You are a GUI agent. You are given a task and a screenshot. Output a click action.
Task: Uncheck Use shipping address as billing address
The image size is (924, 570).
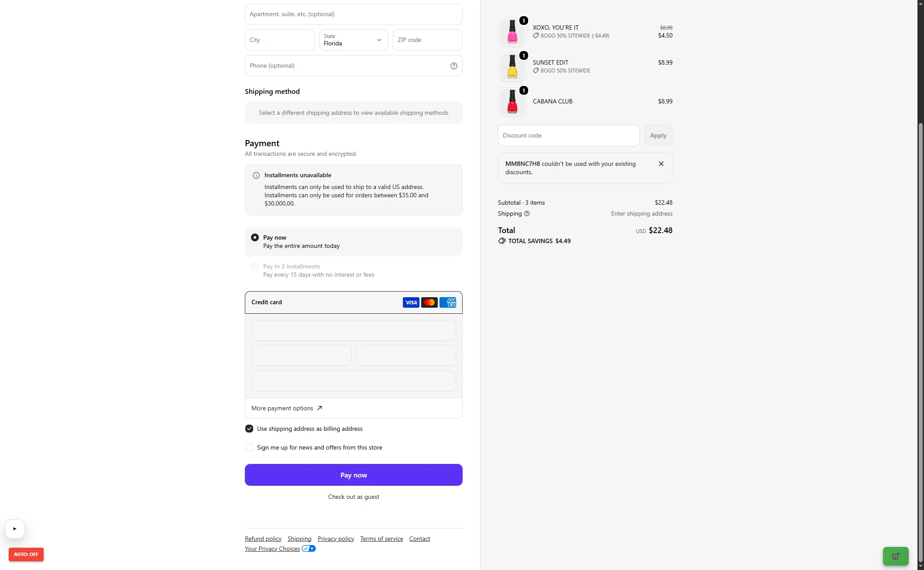pos(249,429)
